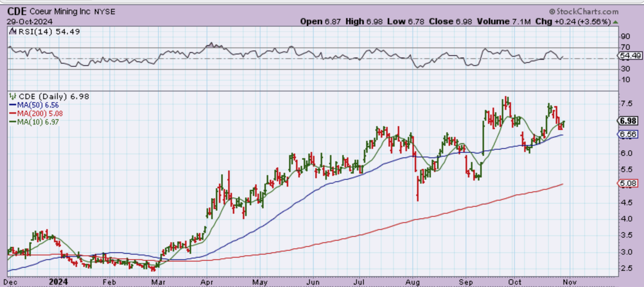The width and height of the screenshot is (644, 287).
Task: Select the blue 6.56 MA(50) price tag
Action: click(x=628, y=134)
